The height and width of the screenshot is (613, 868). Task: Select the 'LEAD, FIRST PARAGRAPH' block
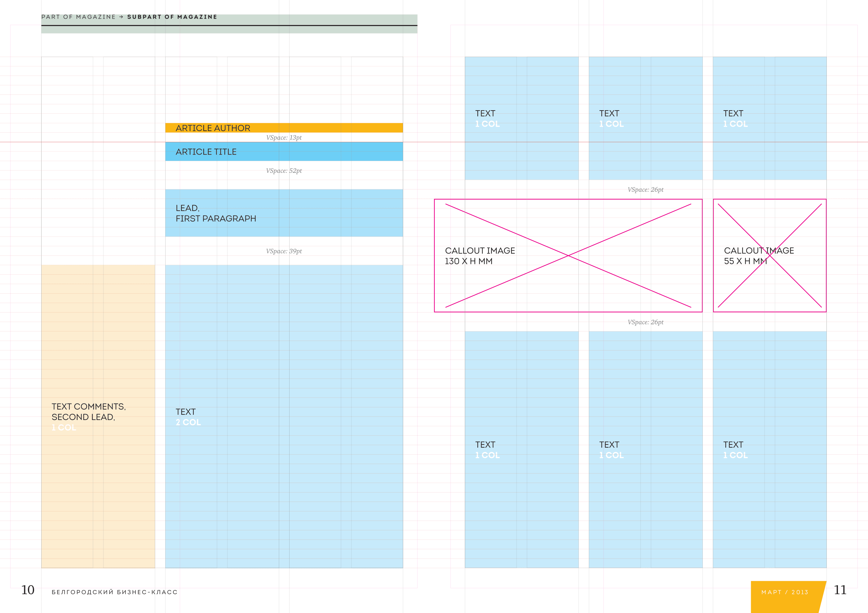(284, 213)
